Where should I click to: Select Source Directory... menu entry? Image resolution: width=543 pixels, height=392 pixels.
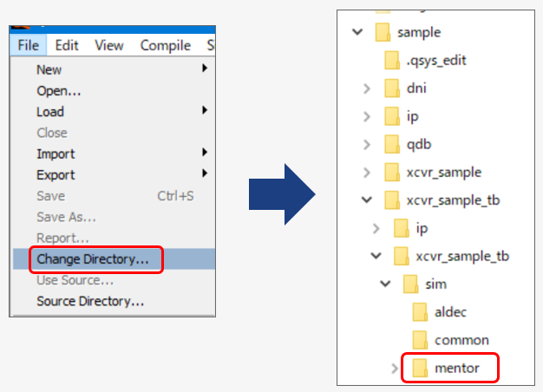click(x=90, y=301)
